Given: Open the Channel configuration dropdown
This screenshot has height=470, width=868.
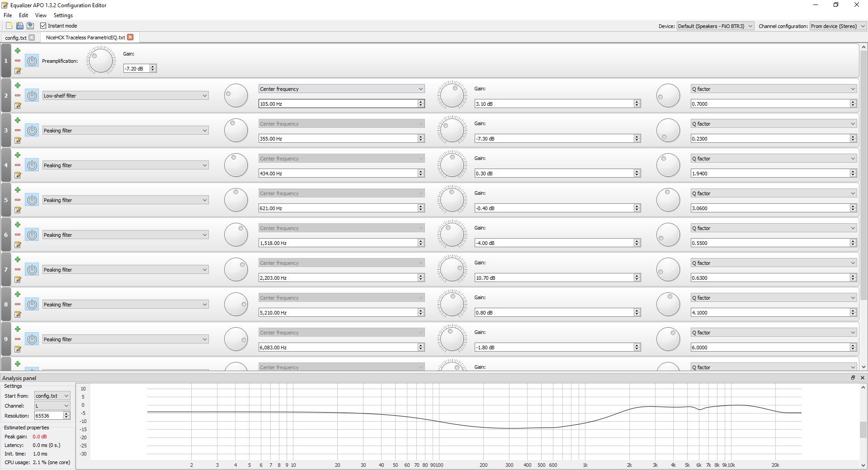Looking at the screenshot, I should coord(838,26).
